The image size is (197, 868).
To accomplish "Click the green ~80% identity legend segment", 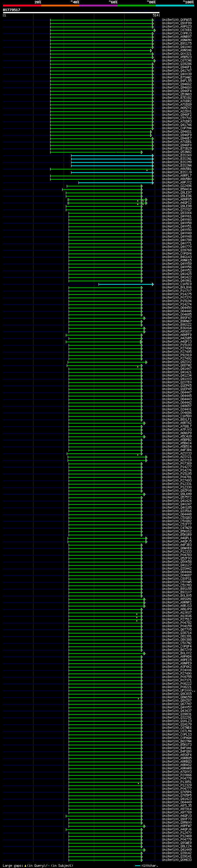I will point(137,6).
